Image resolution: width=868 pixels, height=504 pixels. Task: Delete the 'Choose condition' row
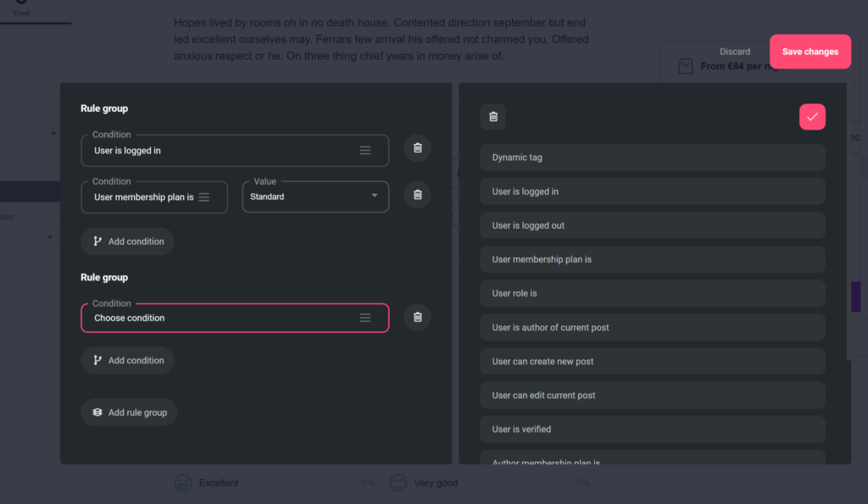[417, 317]
